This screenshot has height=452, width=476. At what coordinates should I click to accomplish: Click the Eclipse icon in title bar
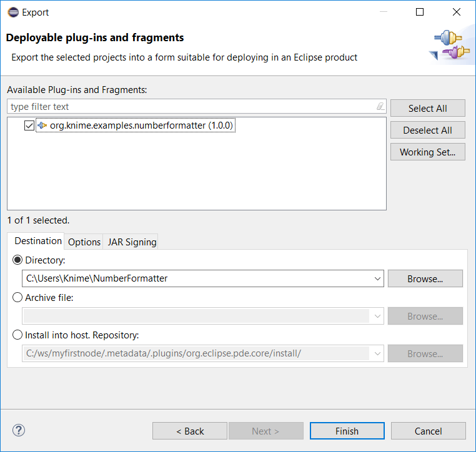pos(12,12)
